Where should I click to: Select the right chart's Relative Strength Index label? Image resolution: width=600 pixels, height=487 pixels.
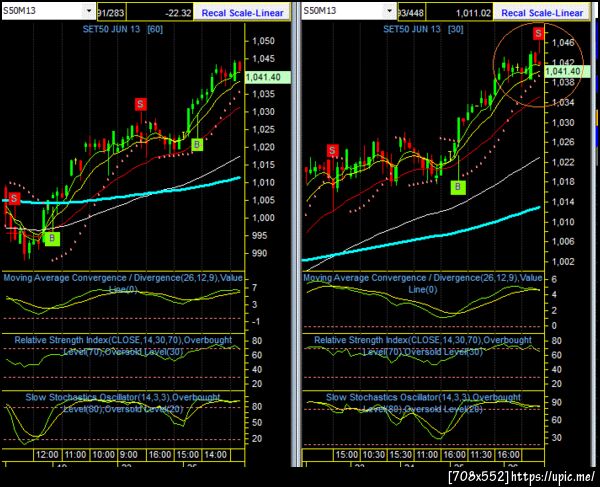click(422, 345)
